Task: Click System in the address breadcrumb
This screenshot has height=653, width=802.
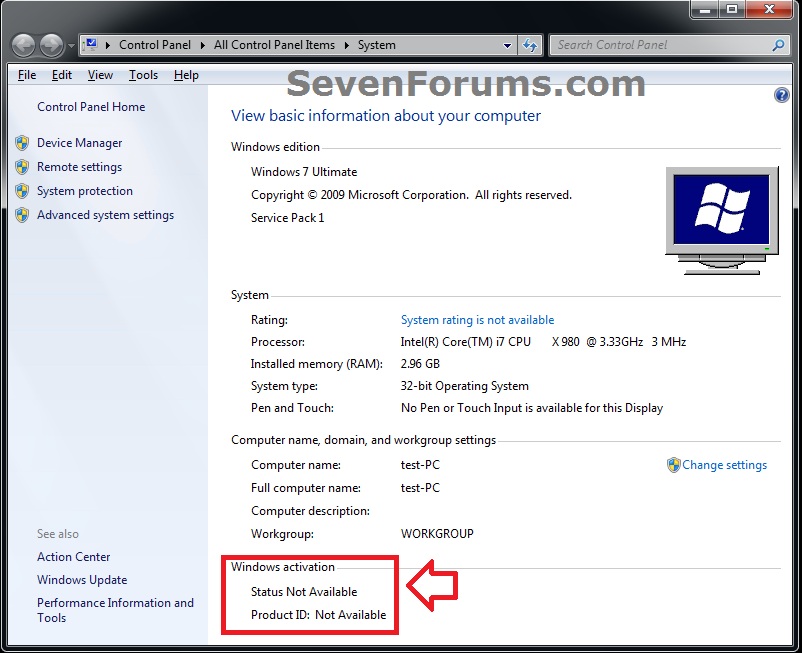Action: (376, 45)
